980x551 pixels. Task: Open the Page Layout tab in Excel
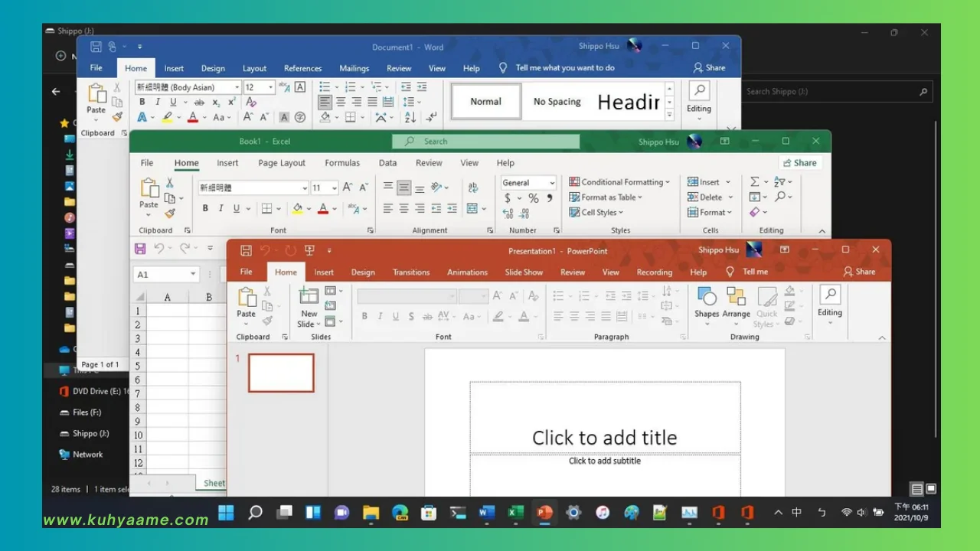tap(282, 163)
